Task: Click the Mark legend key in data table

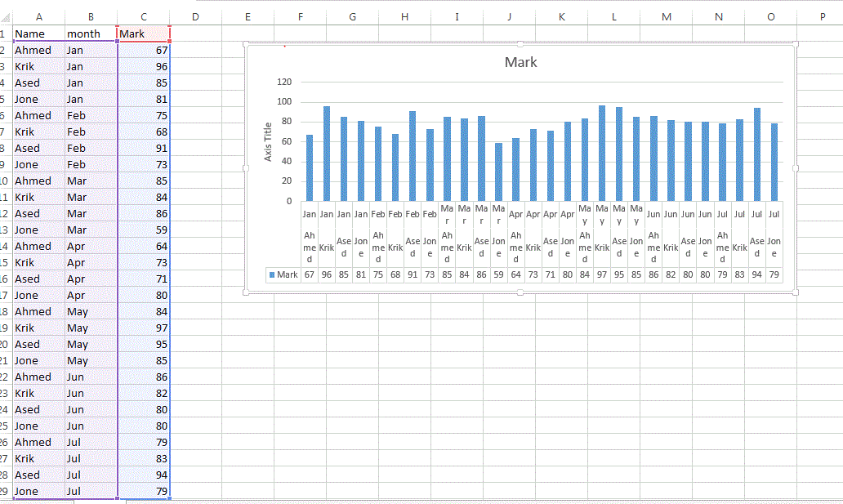Action: [272, 274]
